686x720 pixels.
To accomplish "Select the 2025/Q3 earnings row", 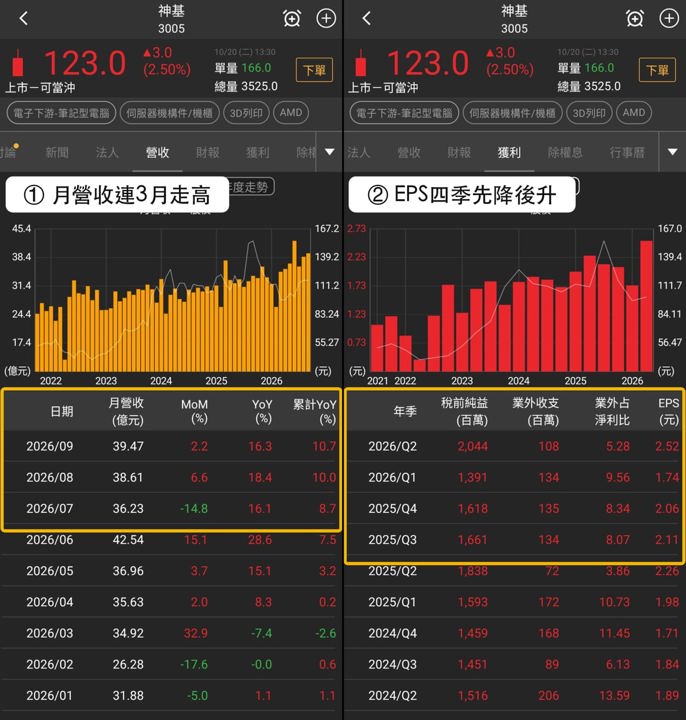I will point(514,540).
